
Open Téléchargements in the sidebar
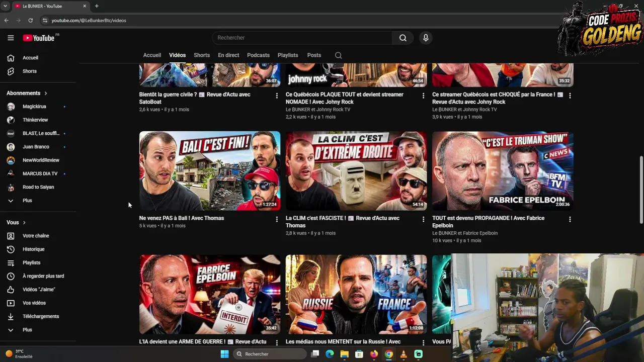(40, 316)
